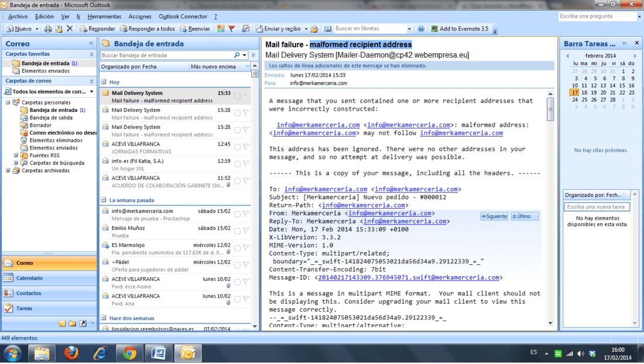644x364 pixels.
Task: Toggle category box on Fwd: ecce-homo message
Action: pyautogui.click(x=237, y=282)
